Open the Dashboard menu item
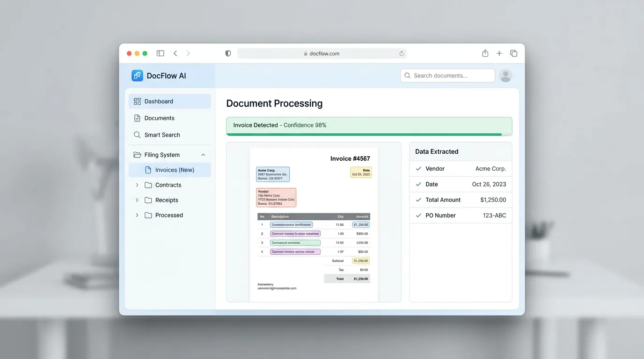Image resolution: width=644 pixels, height=359 pixels. [x=169, y=101]
